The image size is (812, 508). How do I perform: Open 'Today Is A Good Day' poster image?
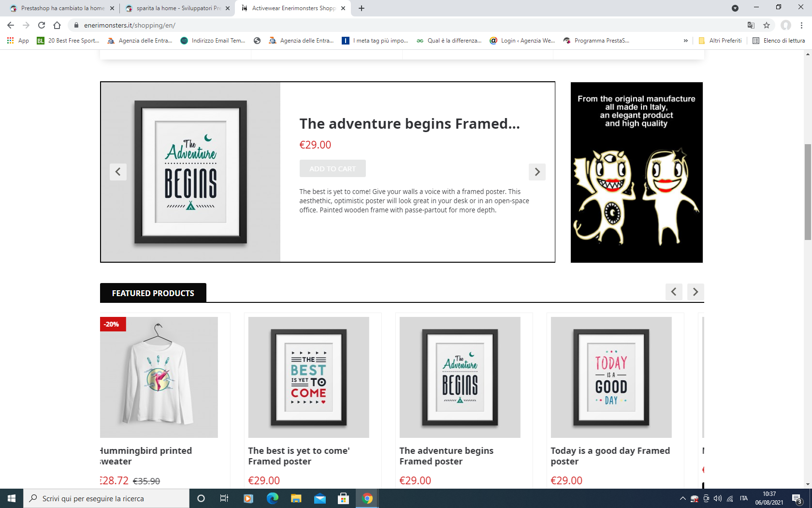(x=611, y=377)
